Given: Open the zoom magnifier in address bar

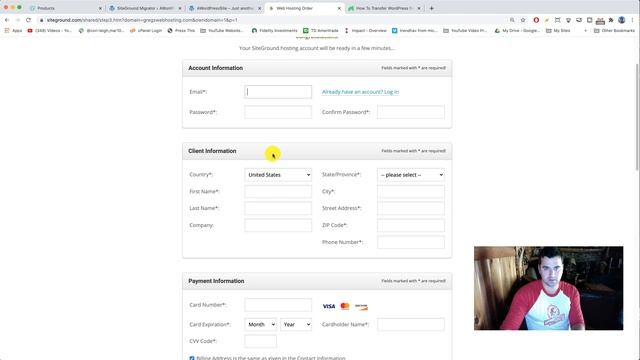Looking at the screenshot, I should click(x=512, y=20).
